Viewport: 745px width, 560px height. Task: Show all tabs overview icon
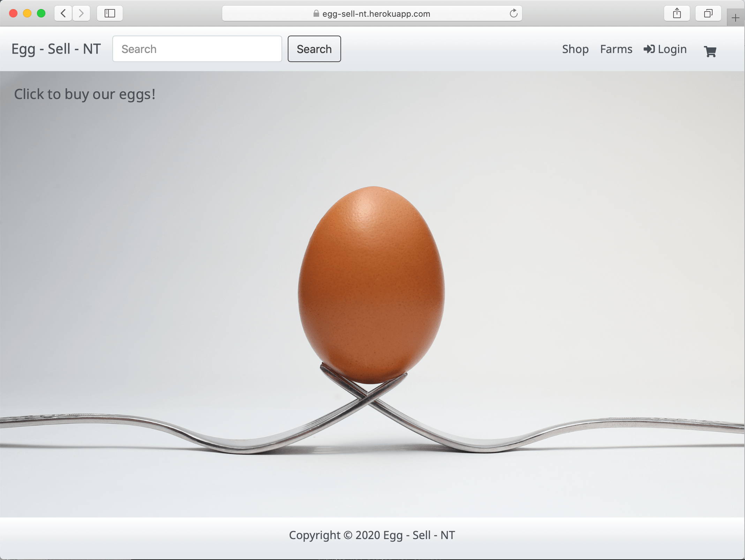[x=708, y=14]
